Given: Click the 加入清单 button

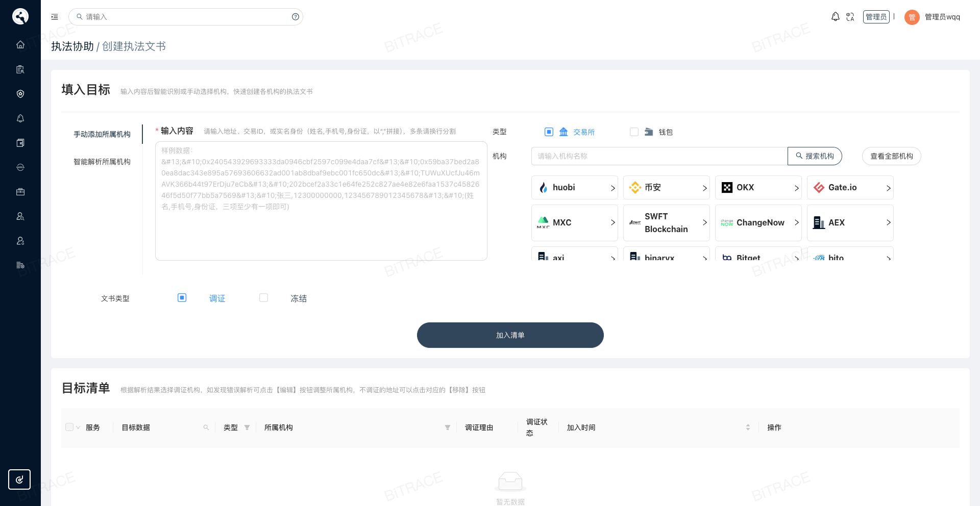Looking at the screenshot, I should pyautogui.click(x=510, y=335).
